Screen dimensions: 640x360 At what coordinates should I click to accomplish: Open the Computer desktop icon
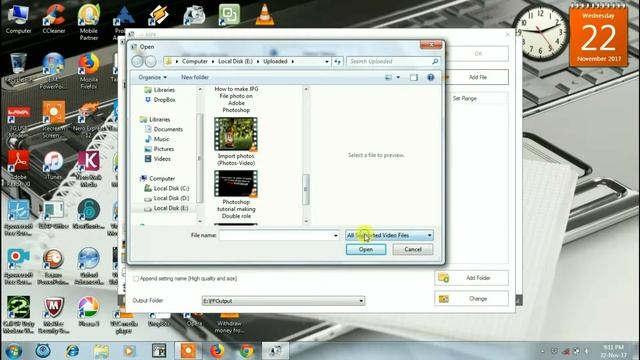[18, 19]
